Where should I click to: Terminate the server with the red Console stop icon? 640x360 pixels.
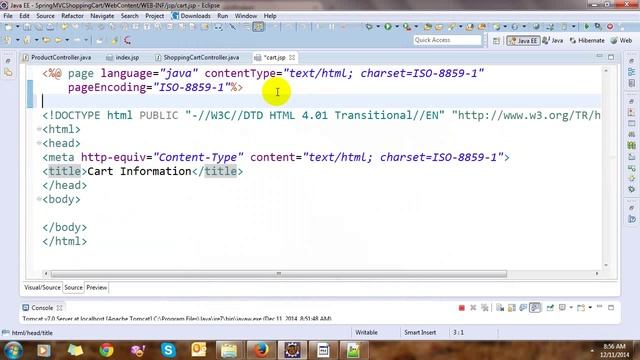pyautogui.click(x=462, y=308)
